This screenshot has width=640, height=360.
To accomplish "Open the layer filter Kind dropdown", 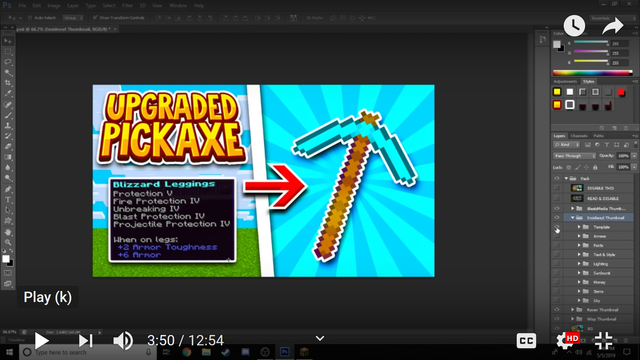I will [567, 145].
